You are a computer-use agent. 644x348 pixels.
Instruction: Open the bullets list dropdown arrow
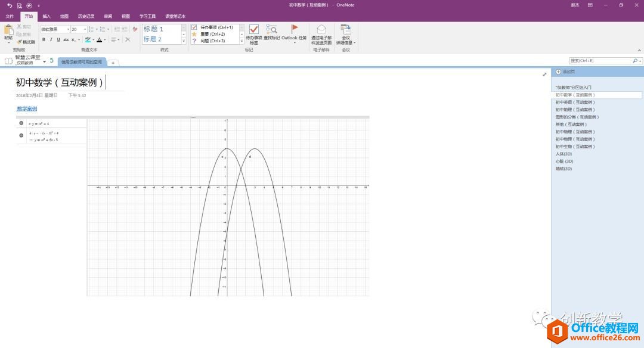[97, 29]
